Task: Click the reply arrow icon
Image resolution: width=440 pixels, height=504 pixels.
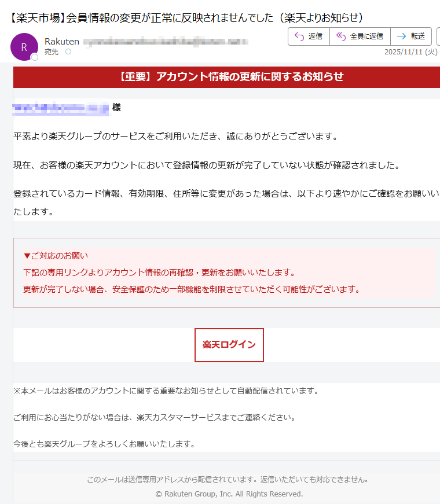Action: (299, 36)
